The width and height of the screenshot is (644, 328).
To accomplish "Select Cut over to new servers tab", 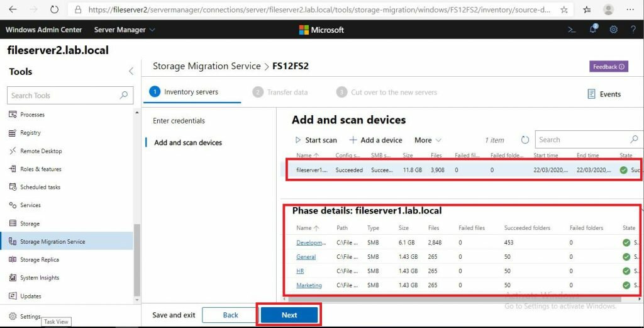I will 387,93.
